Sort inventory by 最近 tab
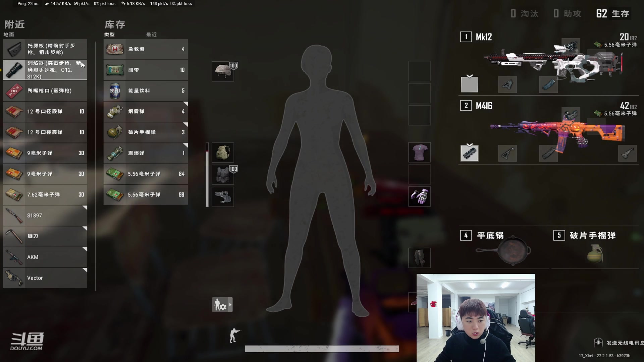644x362 pixels. pyautogui.click(x=151, y=35)
